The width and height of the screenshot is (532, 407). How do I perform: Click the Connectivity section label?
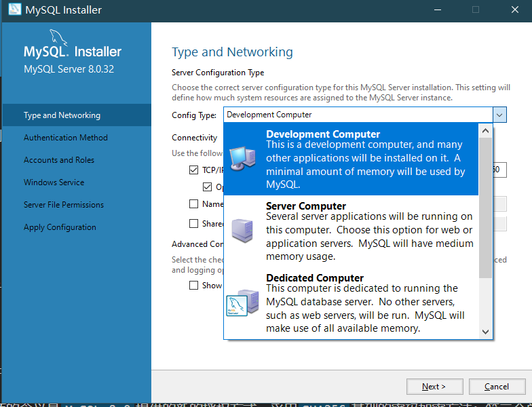coord(194,137)
